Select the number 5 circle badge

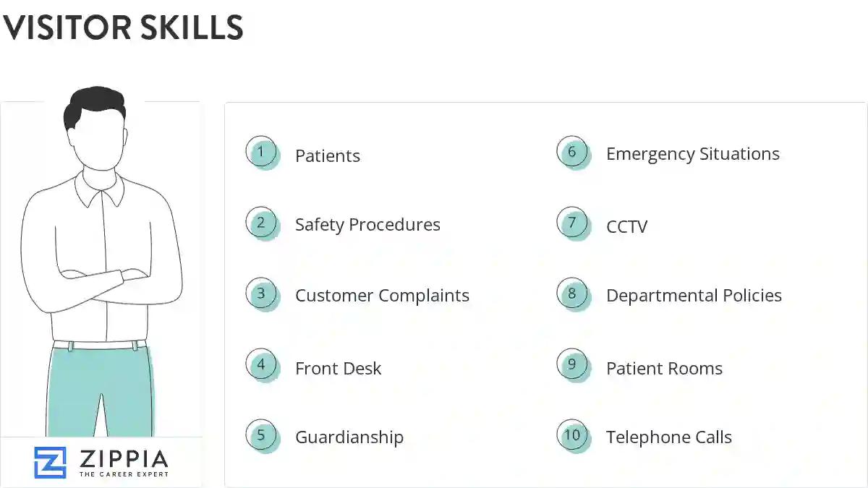pos(261,435)
